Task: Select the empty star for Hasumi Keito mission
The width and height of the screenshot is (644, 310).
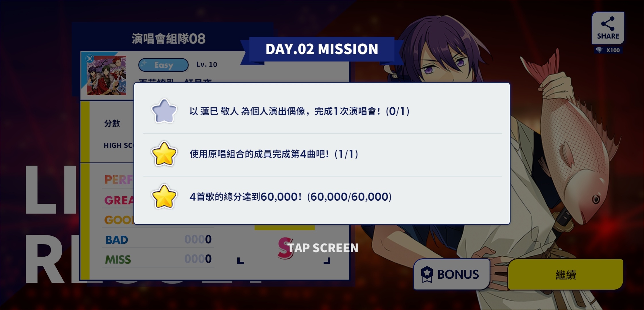Action: (164, 111)
